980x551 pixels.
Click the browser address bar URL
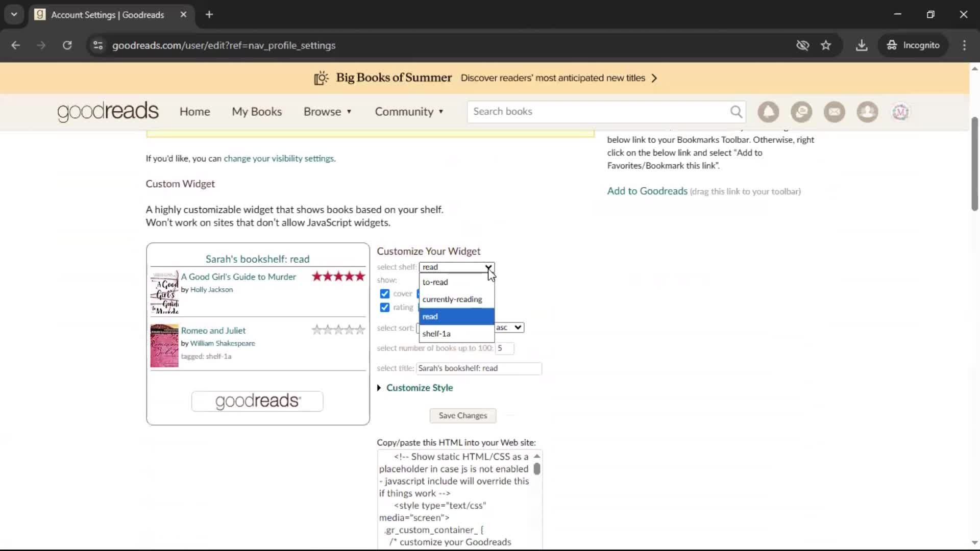224,45
